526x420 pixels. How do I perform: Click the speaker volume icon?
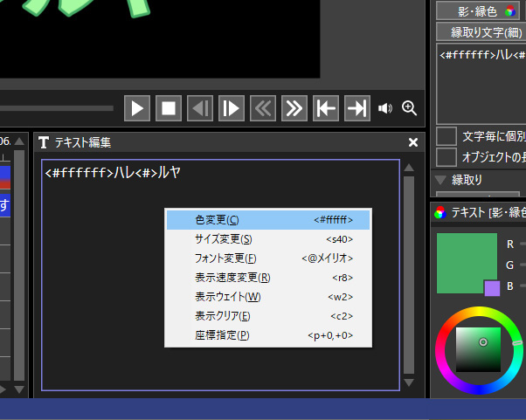tap(385, 108)
